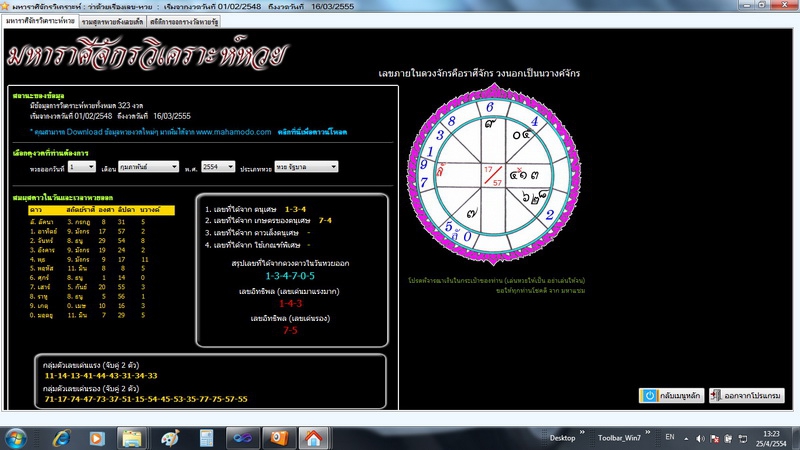The height and width of the screenshot is (450, 800).
Task: Open the month dropdown
Action: (148, 167)
